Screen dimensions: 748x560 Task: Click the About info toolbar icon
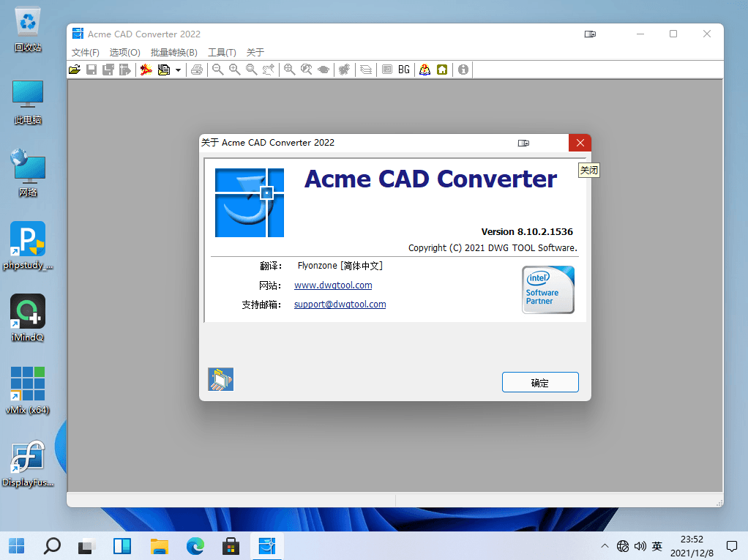click(x=463, y=70)
